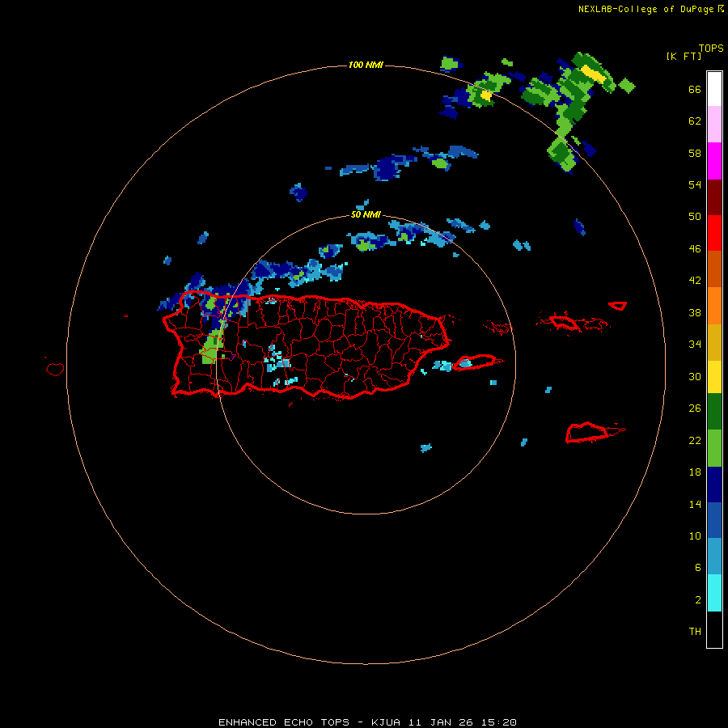The image size is (728, 728).
Task: Click the legend value 46
Action: tap(695, 249)
